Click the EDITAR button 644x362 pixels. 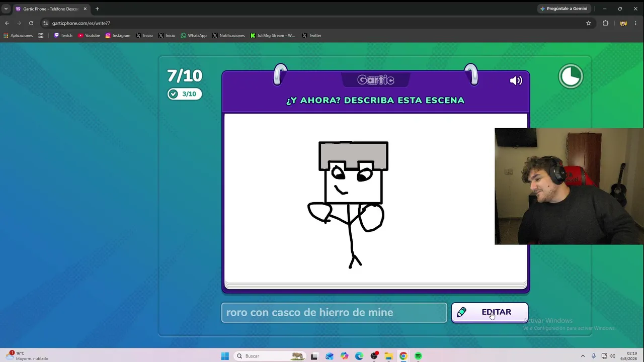click(x=490, y=312)
